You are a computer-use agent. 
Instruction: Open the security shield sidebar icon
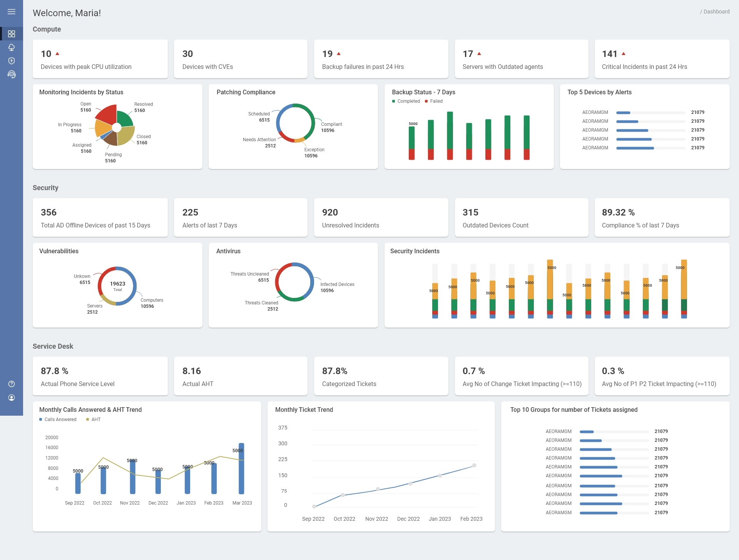(12, 61)
